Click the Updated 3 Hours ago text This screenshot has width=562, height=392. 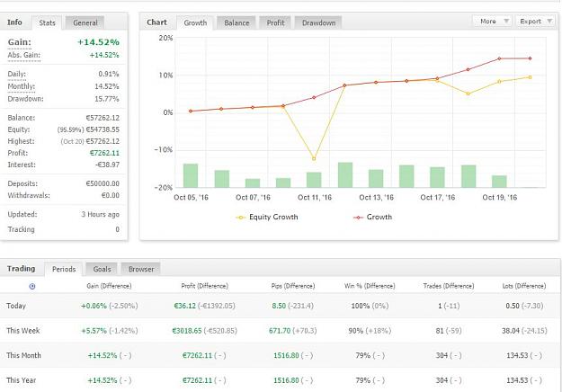100,214
